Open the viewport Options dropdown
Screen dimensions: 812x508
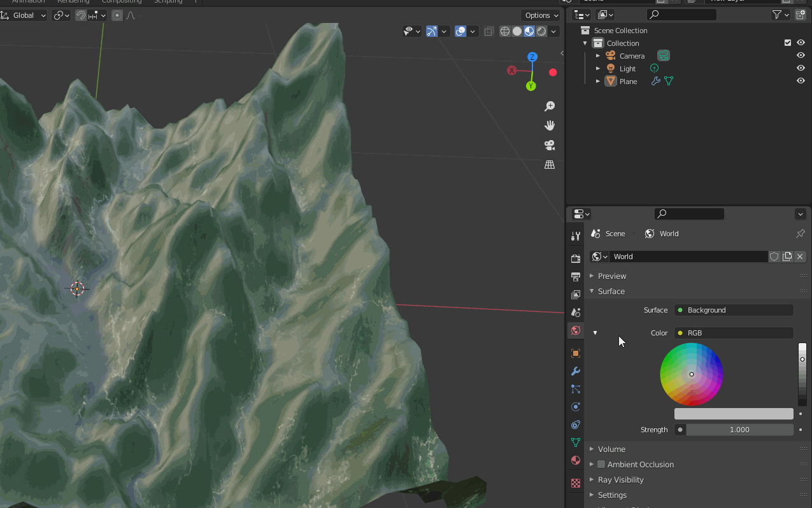(541, 15)
